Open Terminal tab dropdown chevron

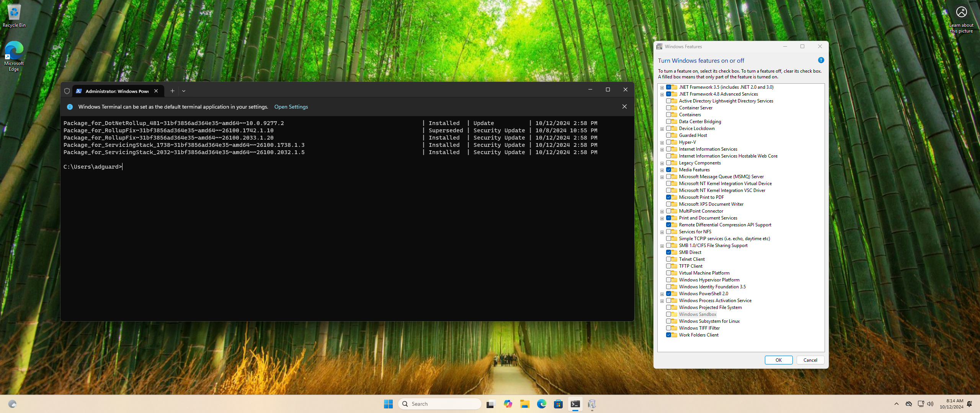point(184,91)
